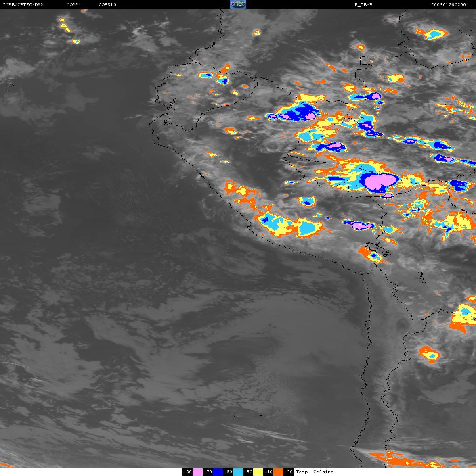Viewport: 476px width, 476px height.
Task: Click the -70 legend value
Action: tap(208, 472)
